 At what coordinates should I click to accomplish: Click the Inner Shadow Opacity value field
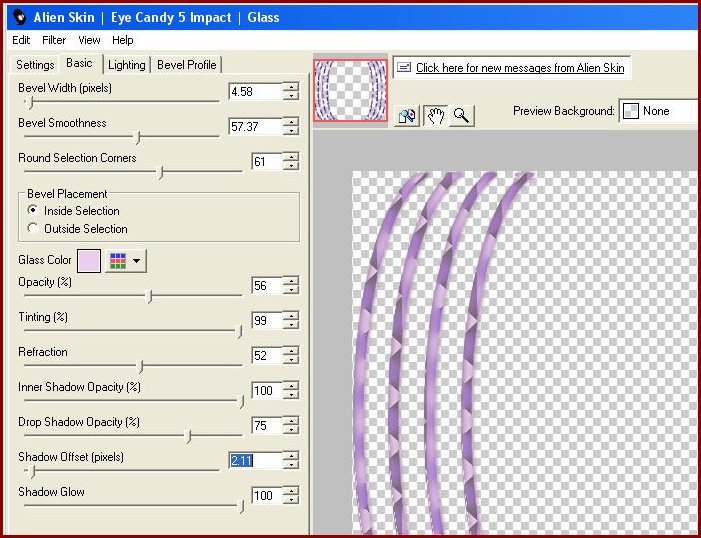point(267,390)
